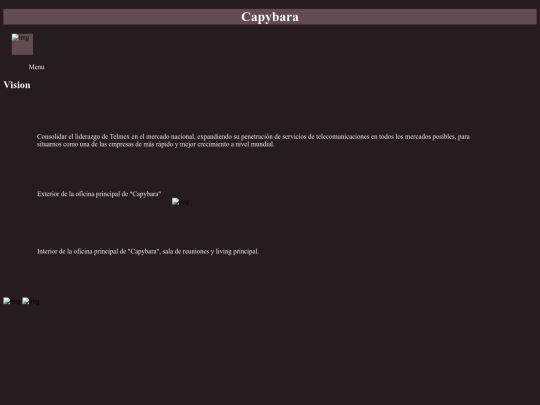Screen dimensions: 540x405
Task: Click the paragraph starting 'Consolidar el liderazgo de Telmex'
Action: (x=253, y=140)
